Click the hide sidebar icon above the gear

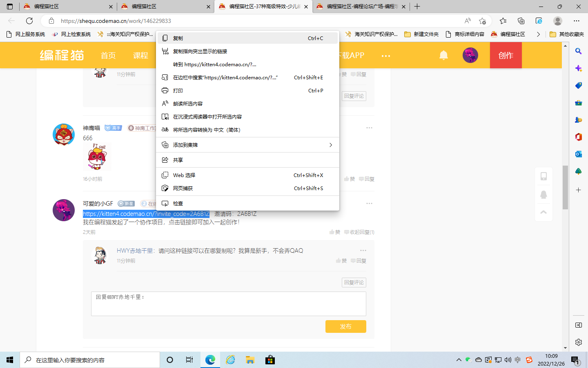click(579, 325)
